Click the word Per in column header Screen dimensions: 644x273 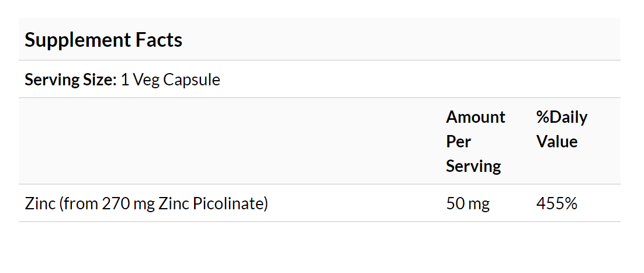458,141
